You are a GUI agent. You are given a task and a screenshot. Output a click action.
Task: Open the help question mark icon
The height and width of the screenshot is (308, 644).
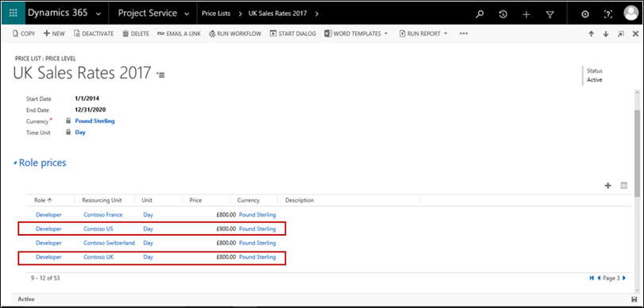607,14
